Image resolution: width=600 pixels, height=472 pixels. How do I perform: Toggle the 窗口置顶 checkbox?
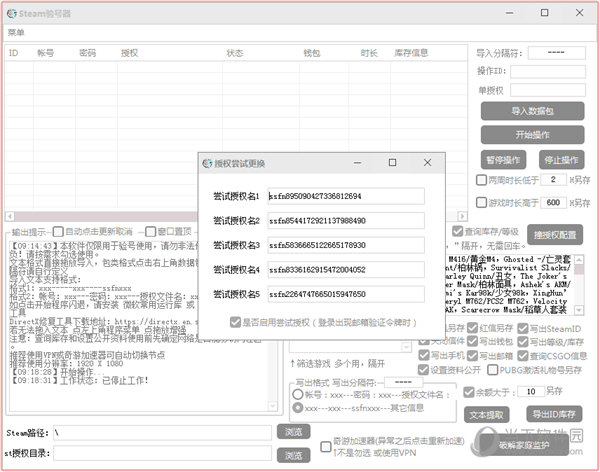click(x=151, y=232)
